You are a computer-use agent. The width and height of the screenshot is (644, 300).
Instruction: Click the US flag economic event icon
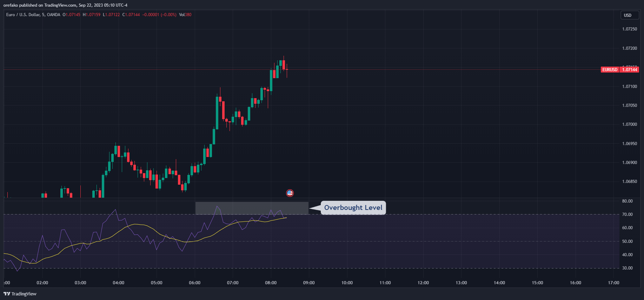[290, 193]
